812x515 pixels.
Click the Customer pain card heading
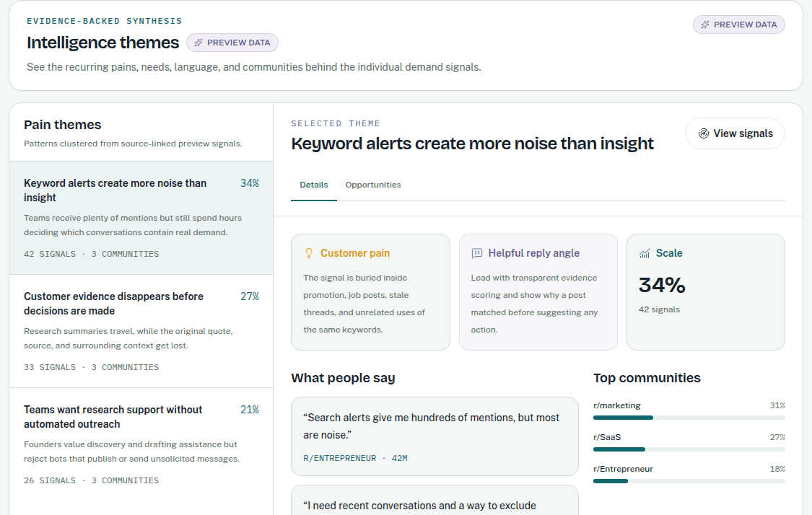click(354, 253)
